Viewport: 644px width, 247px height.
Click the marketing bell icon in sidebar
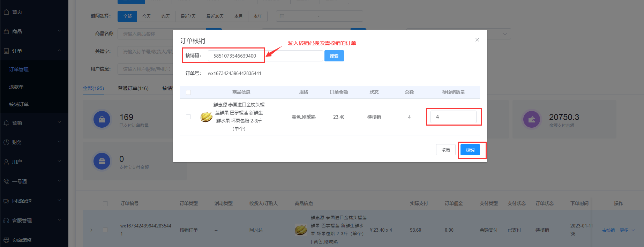point(6,123)
